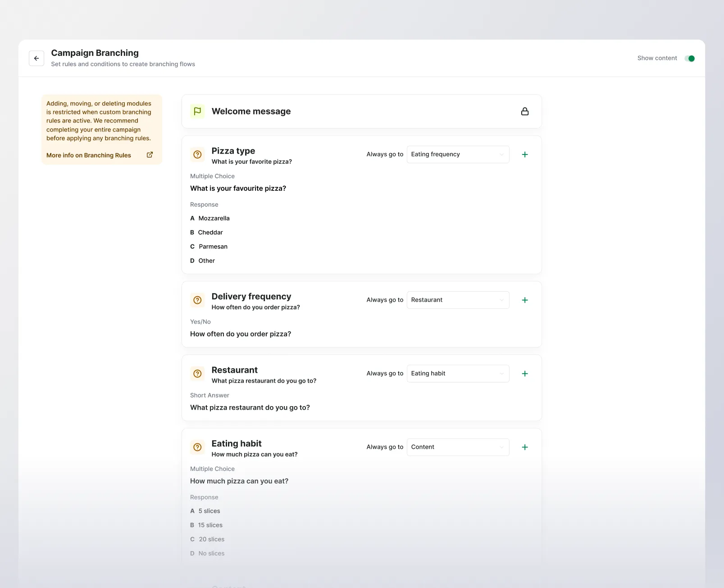
Task: Open More info on Branching Rules link
Action: 89,155
